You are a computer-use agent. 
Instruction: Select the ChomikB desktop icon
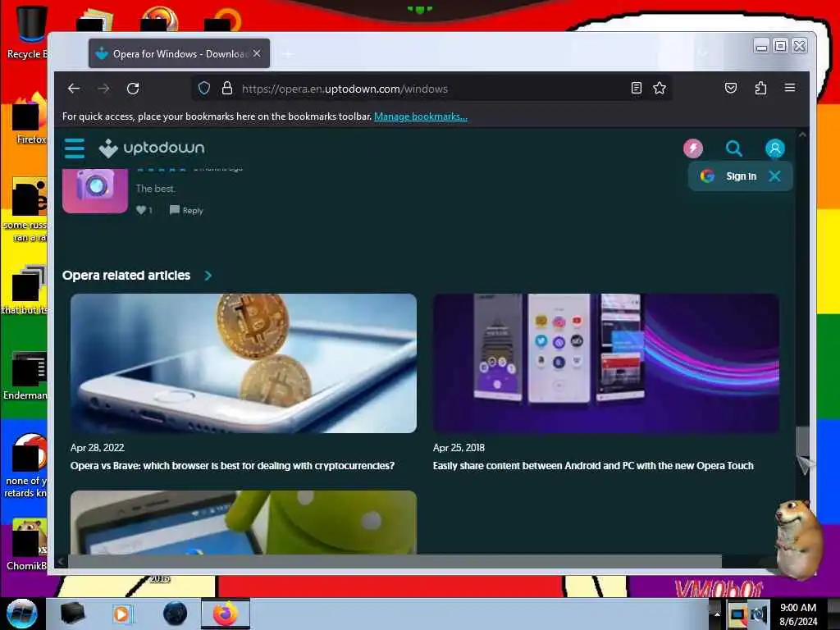(x=25, y=544)
